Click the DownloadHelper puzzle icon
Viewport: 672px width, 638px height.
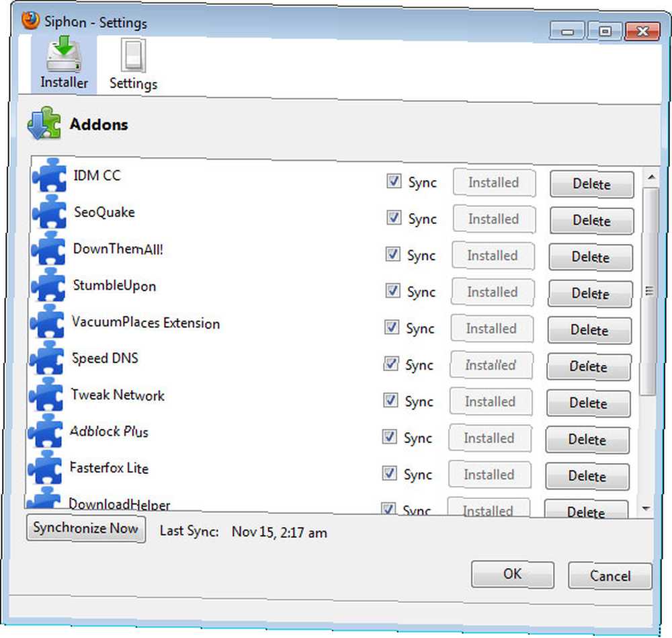(44, 498)
